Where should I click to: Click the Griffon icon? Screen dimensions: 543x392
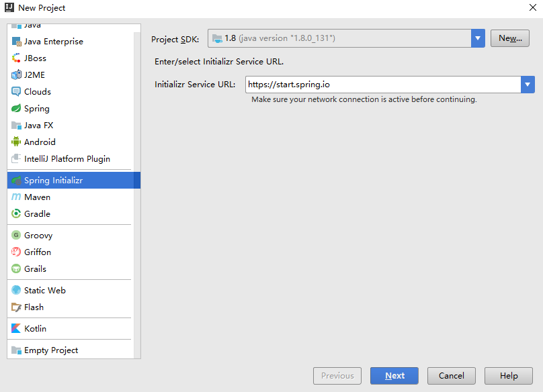coord(16,252)
